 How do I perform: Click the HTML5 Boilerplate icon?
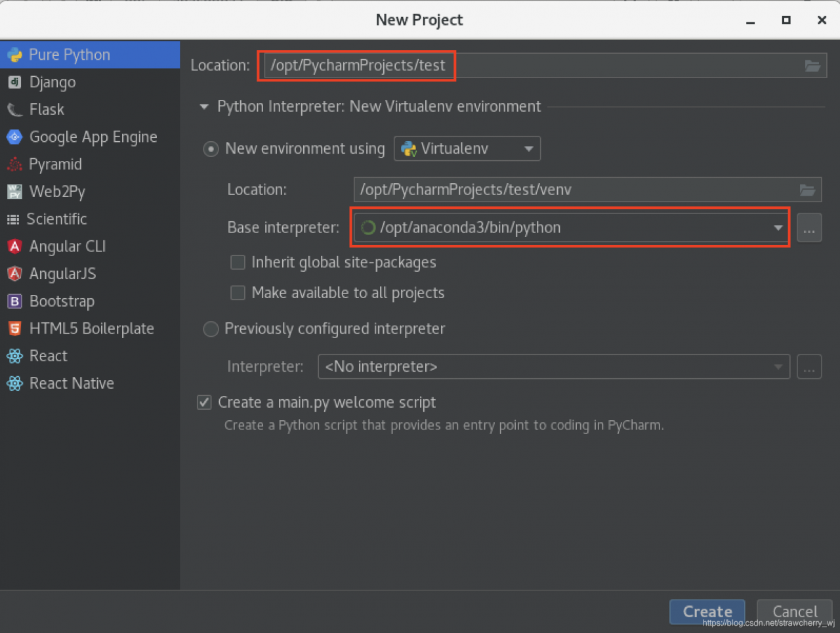click(14, 328)
